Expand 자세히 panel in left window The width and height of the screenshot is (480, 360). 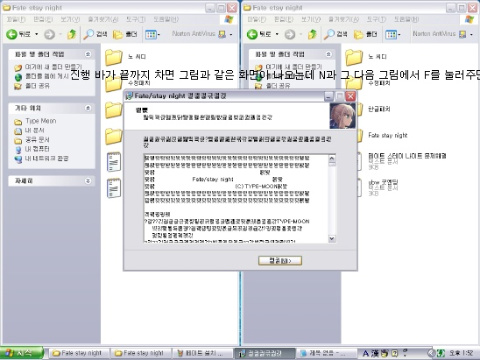[88, 181]
